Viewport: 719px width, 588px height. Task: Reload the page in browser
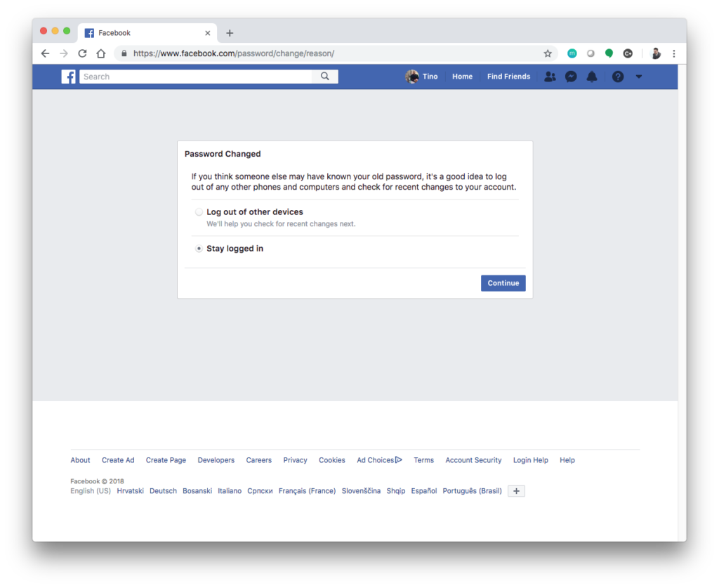(82, 53)
